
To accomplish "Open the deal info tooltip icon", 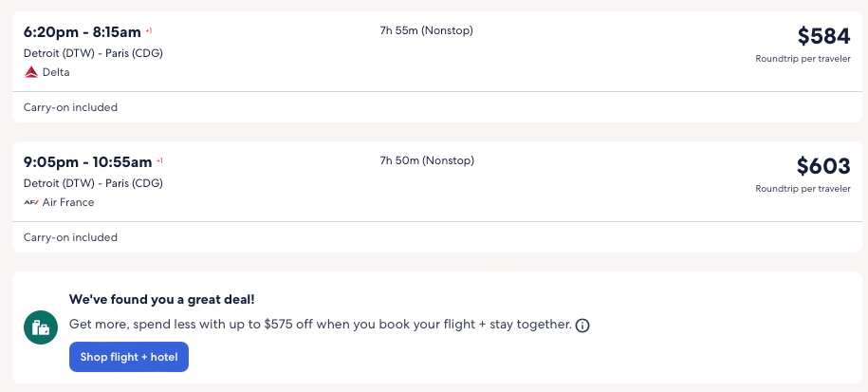I will pos(582,326).
